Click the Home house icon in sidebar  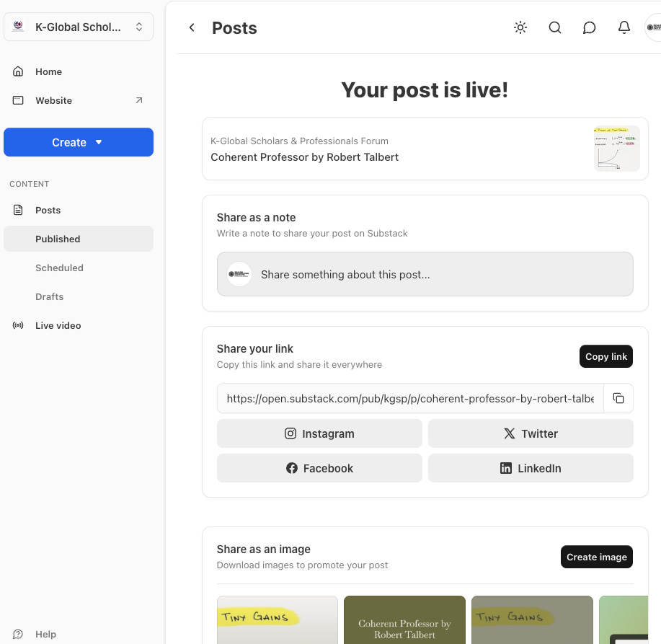pos(18,71)
